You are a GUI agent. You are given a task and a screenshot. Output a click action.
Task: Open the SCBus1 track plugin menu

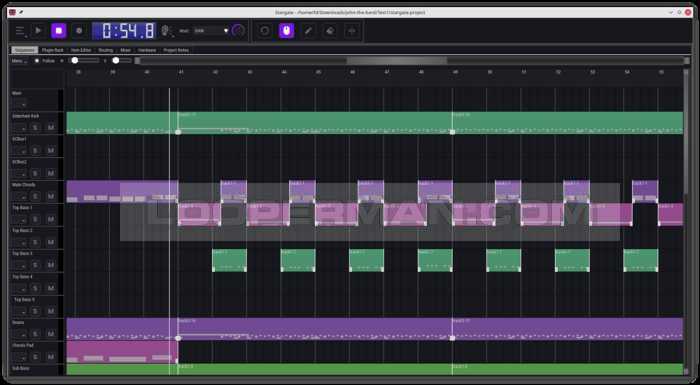coord(21,151)
